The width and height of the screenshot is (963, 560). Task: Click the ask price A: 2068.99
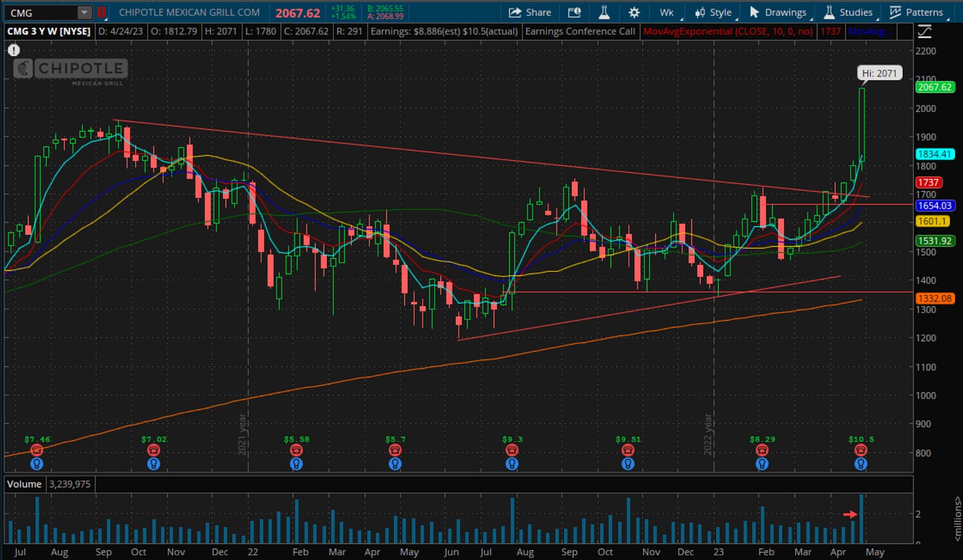click(385, 17)
